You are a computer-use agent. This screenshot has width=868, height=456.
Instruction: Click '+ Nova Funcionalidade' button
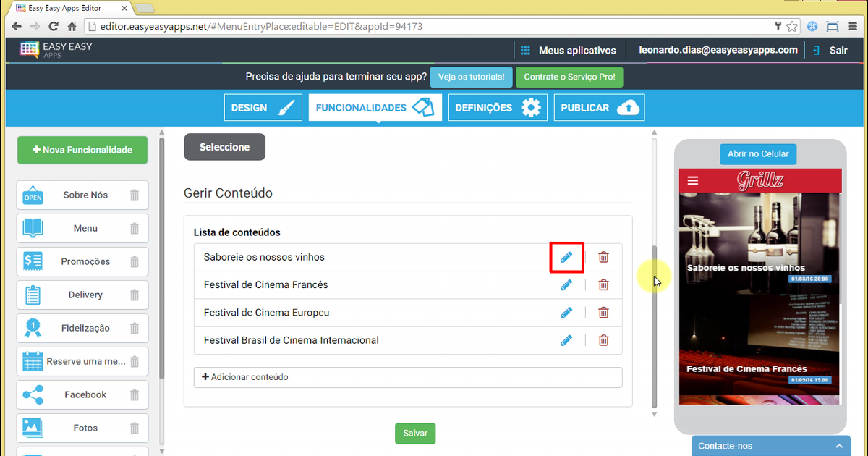pos(82,150)
